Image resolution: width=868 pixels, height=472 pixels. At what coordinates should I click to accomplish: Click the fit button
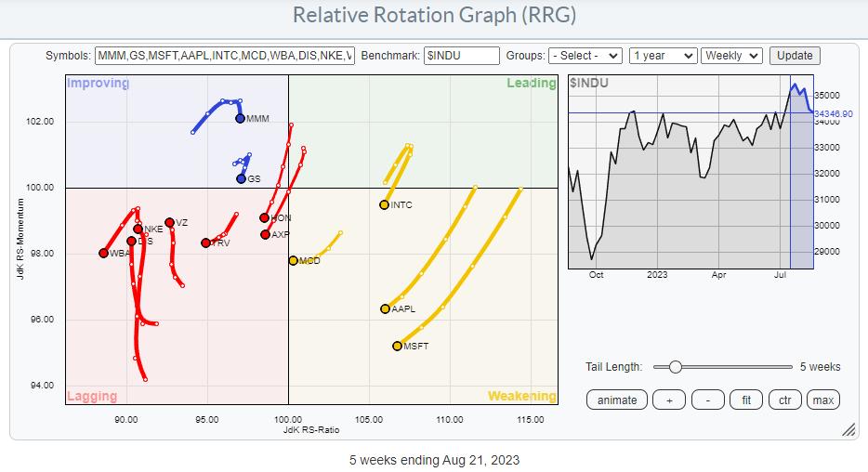746,400
